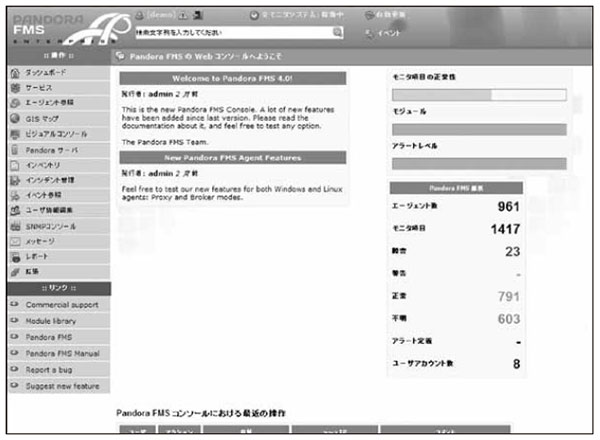Click the モニタ項目の正常性 progress bar
The image size is (600, 440).
479,95
